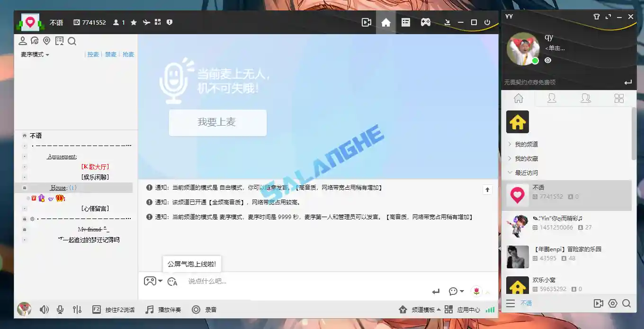Viewport: 644px width, 329px height.
Task: Click the microphone icon in bottom toolbar
Action: pos(60,309)
